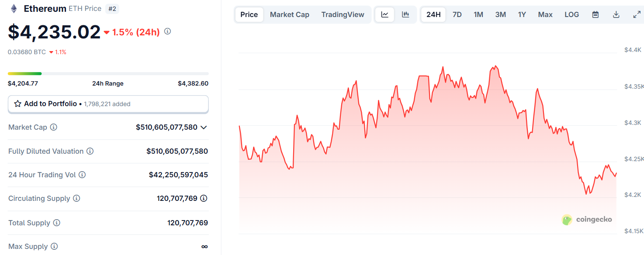Select the 24H time range
This screenshot has width=644, height=255.
[x=433, y=14]
